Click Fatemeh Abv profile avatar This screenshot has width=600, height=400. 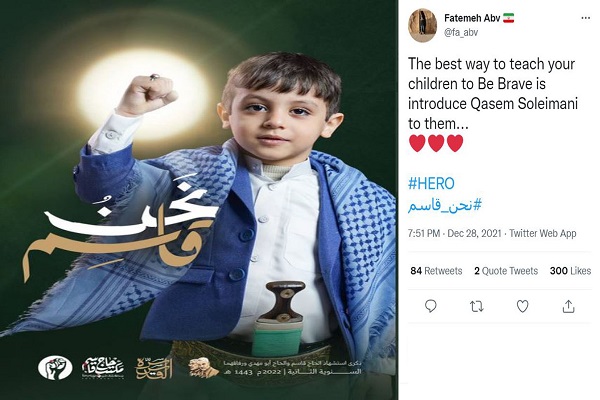[422, 25]
